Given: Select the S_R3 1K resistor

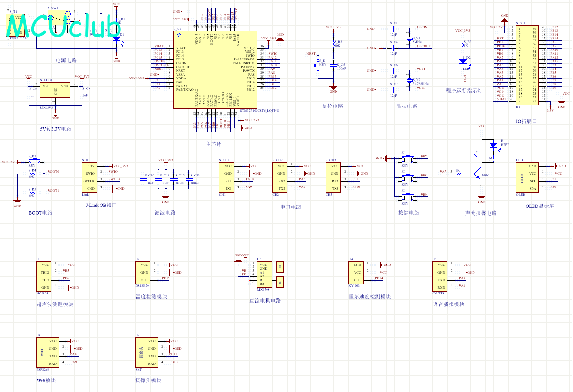Looking at the screenshot, I should (x=463, y=44).
